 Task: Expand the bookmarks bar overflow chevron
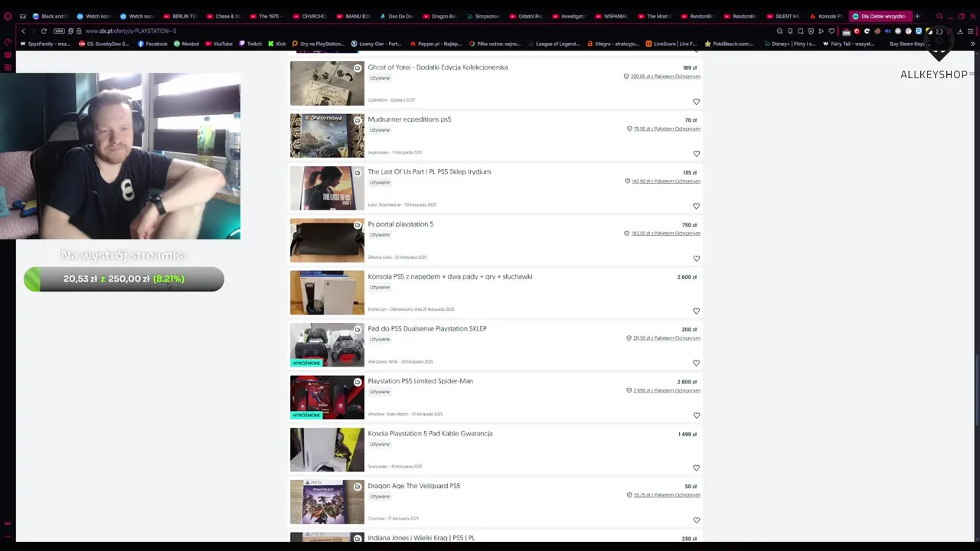(973, 44)
